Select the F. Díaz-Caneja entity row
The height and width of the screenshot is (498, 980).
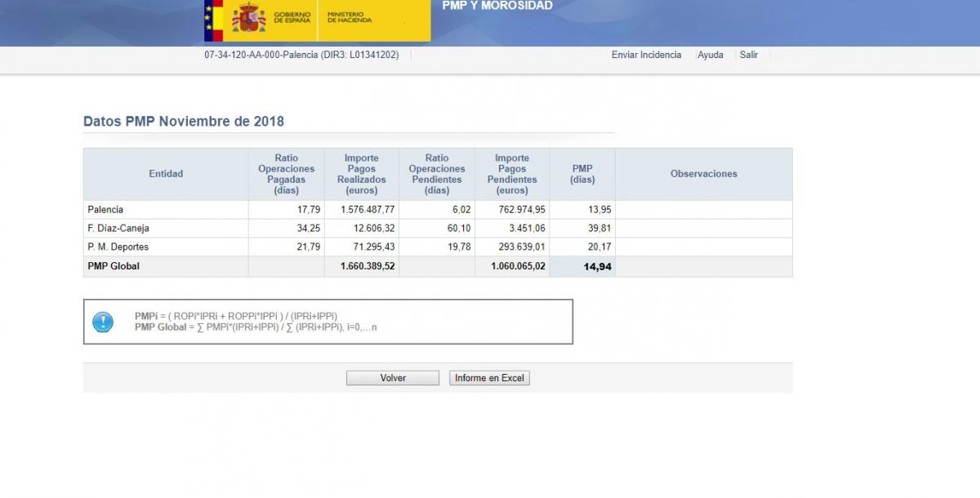point(118,229)
